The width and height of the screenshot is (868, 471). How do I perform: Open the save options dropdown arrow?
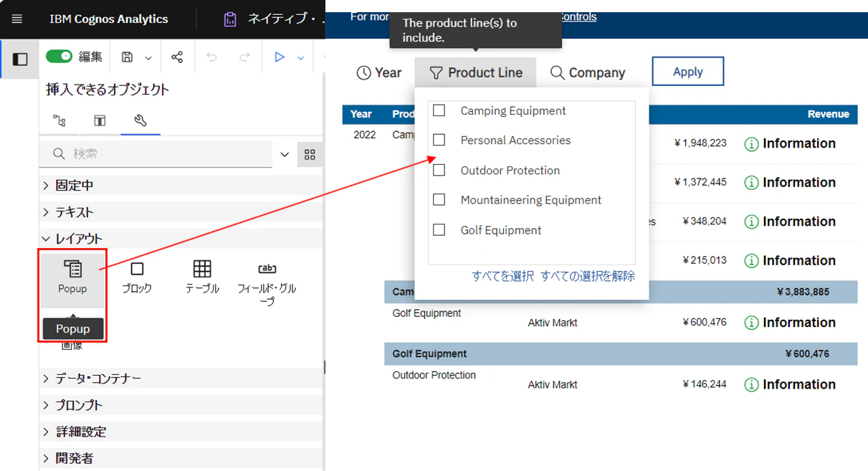(148, 57)
